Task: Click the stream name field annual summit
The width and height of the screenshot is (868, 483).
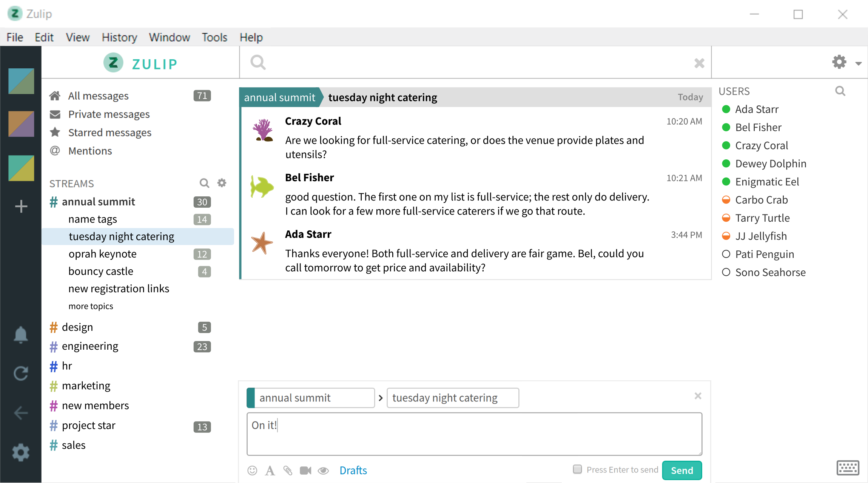Action: tap(311, 398)
